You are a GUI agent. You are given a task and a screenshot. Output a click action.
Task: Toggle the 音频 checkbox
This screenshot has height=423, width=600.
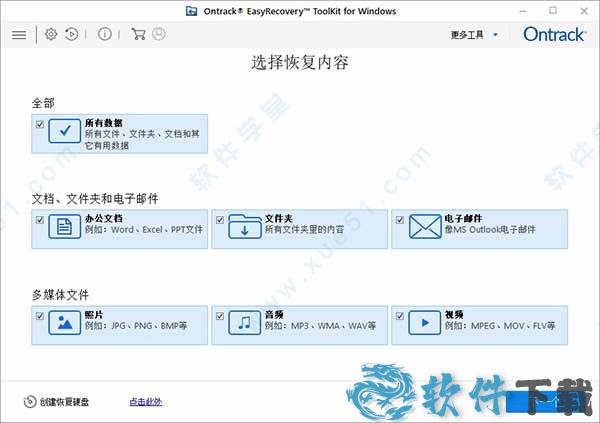(x=220, y=316)
